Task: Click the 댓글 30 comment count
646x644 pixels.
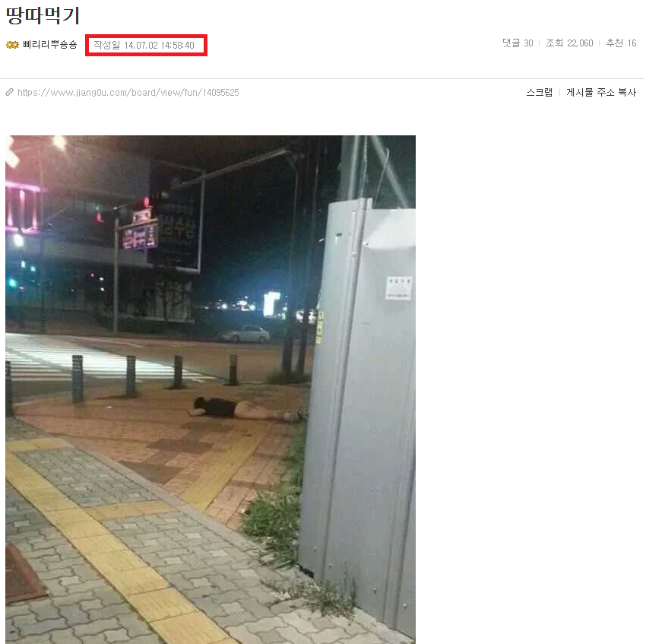Action: [518, 43]
